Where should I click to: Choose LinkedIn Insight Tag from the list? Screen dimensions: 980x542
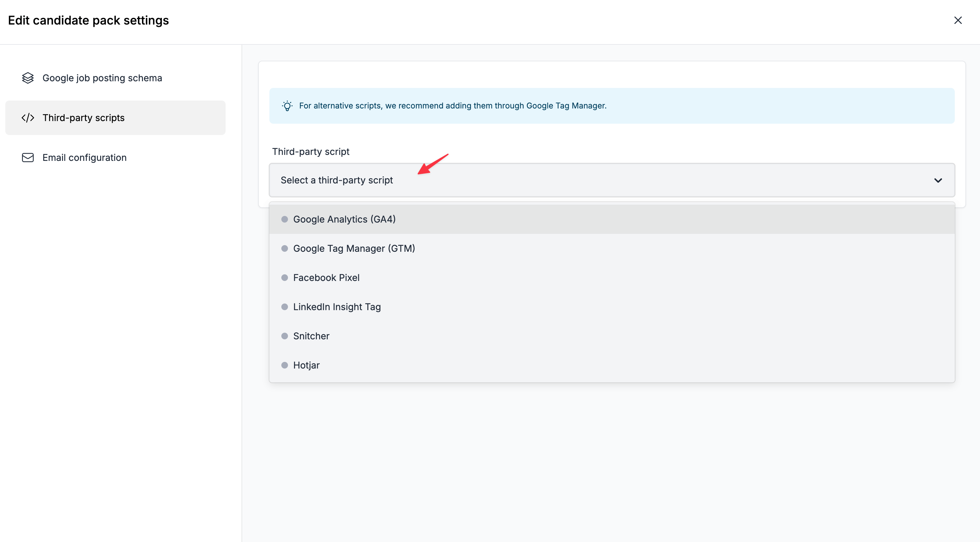coord(337,307)
